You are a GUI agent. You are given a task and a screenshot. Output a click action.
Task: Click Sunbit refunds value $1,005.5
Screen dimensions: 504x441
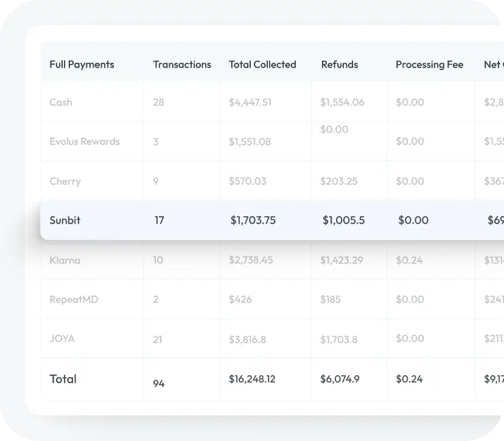pos(343,220)
